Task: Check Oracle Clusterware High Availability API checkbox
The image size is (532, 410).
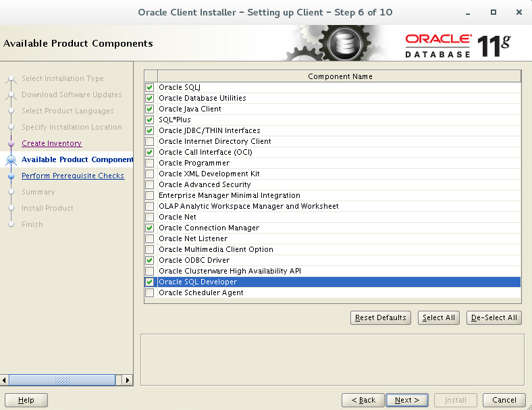Action: [x=150, y=271]
